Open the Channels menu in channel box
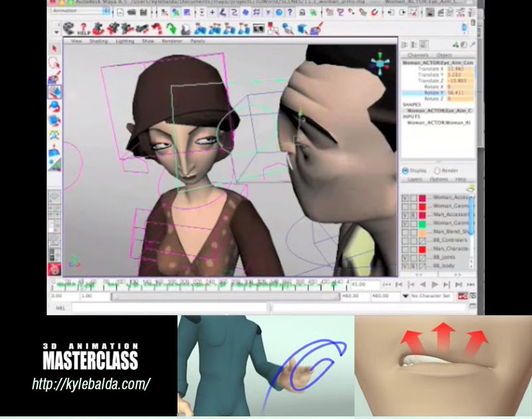This screenshot has width=532, height=419. pyautogui.click(x=418, y=55)
